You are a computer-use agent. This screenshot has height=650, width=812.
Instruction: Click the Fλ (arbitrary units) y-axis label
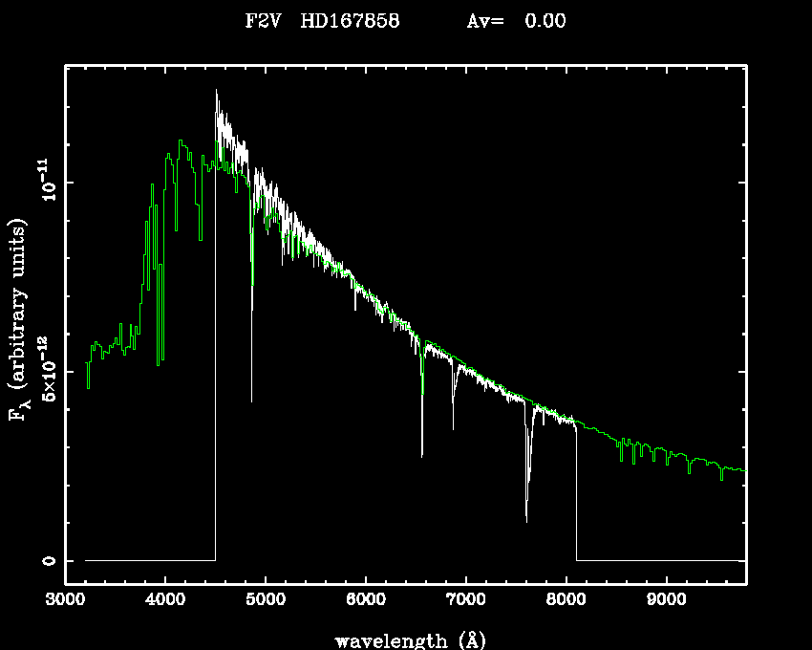pos(18,320)
